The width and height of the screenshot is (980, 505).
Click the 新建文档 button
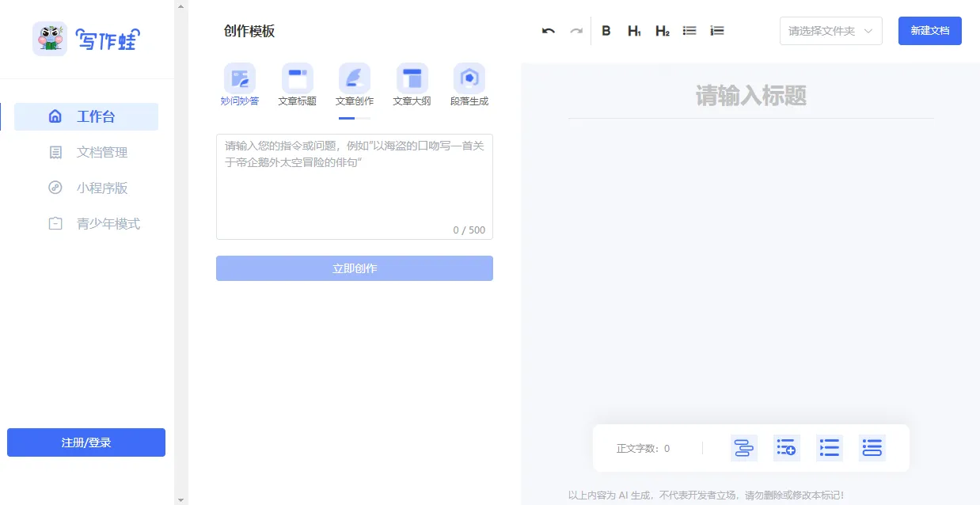(x=930, y=31)
